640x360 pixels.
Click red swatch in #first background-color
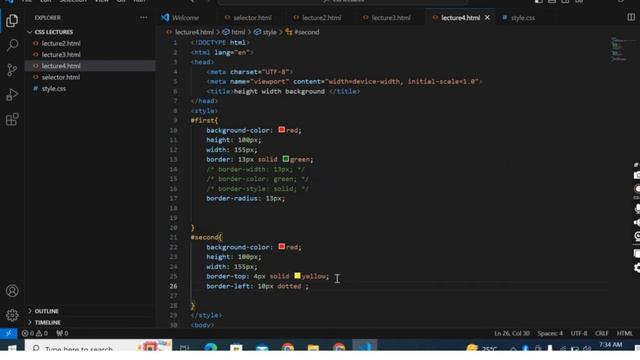[282, 129]
